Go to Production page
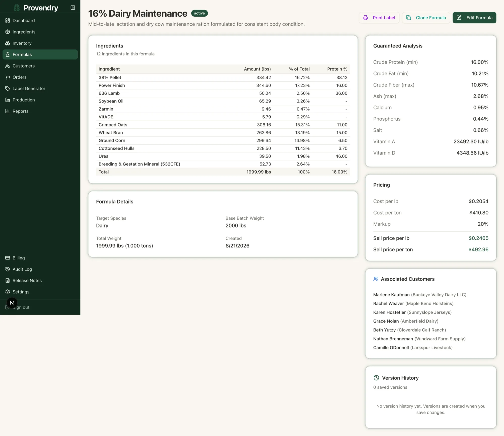This screenshot has height=436, width=504. (x=40, y=100)
